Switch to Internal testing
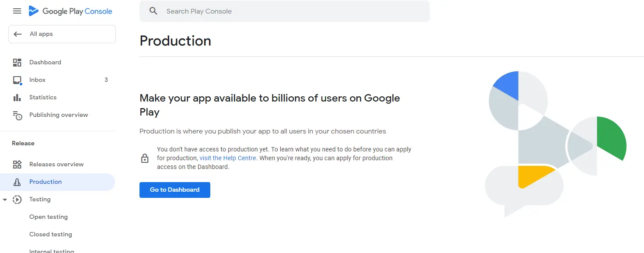The image size is (644, 253). tap(51, 250)
